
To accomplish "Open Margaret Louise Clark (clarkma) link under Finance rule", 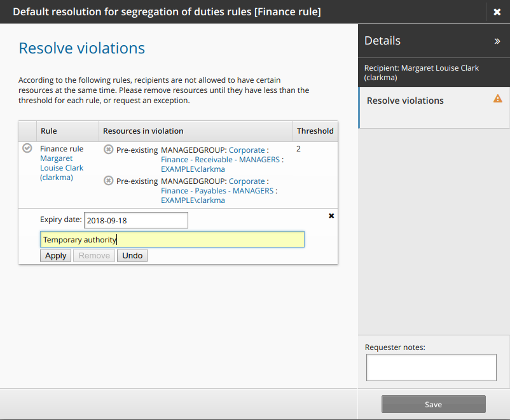I will point(62,168).
